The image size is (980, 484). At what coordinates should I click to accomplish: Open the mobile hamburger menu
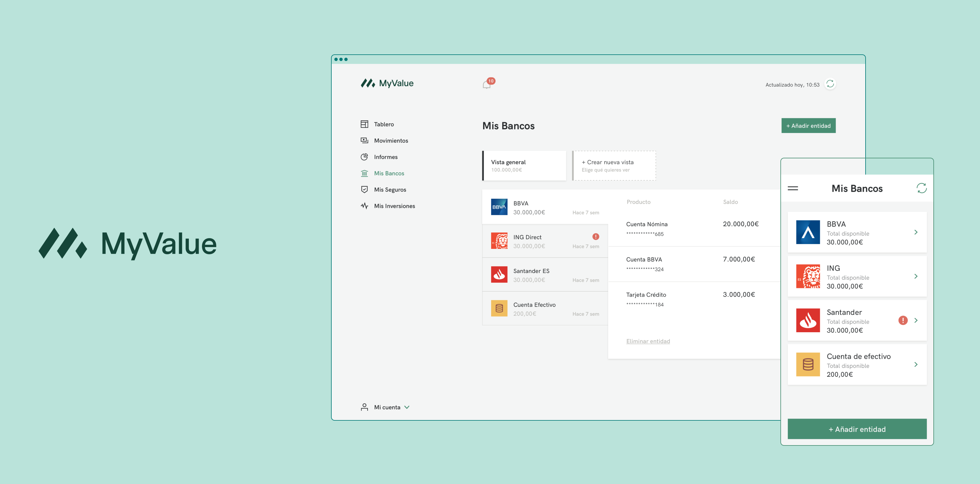coord(793,188)
